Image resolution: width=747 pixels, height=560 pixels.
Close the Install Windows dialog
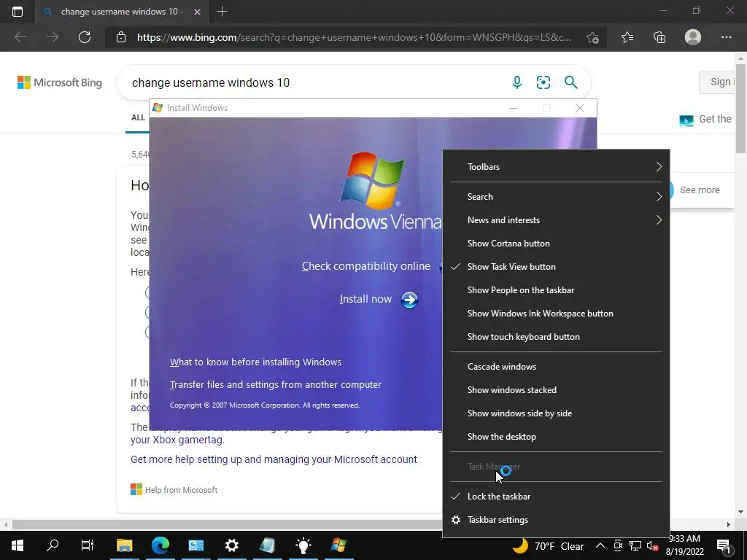(x=580, y=108)
